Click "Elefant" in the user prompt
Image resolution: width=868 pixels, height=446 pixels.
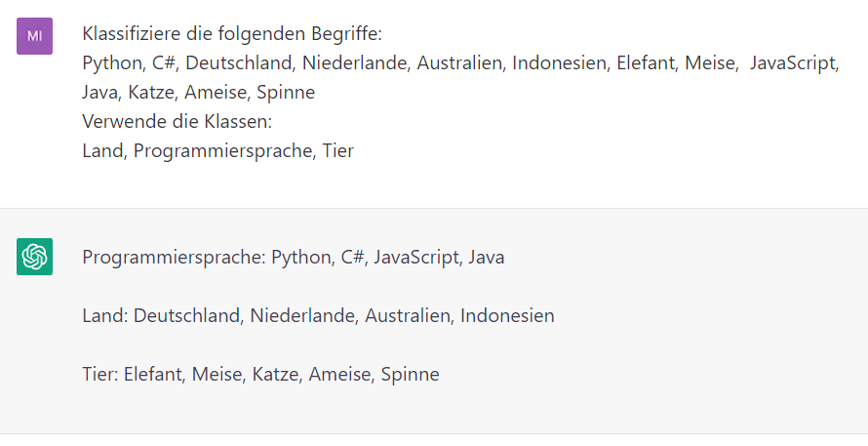point(644,63)
